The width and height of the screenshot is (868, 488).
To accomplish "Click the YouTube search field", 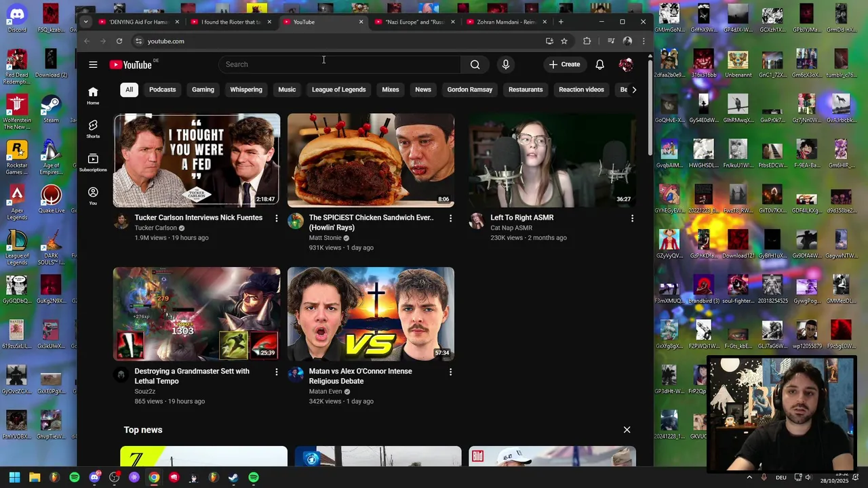I will point(339,64).
